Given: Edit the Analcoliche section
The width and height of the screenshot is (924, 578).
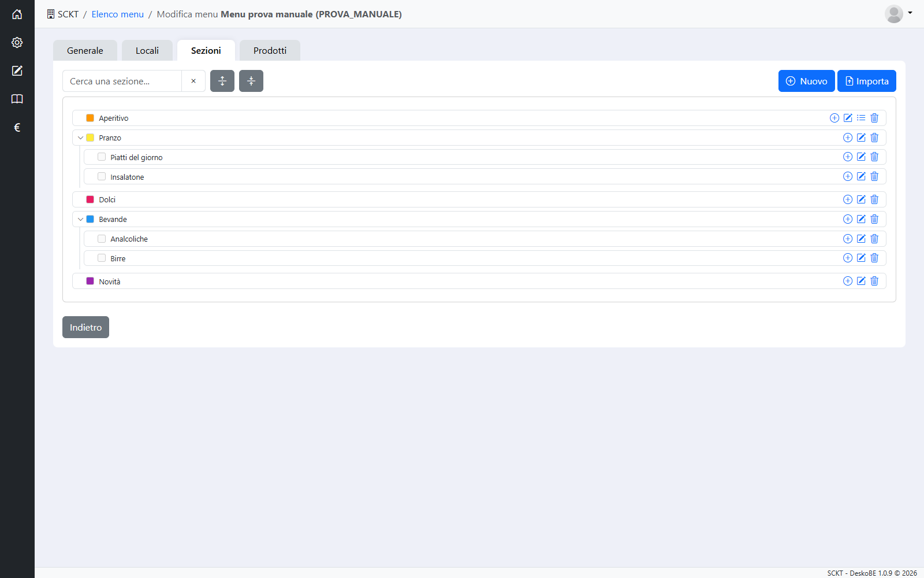Looking at the screenshot, I should 861,239.
